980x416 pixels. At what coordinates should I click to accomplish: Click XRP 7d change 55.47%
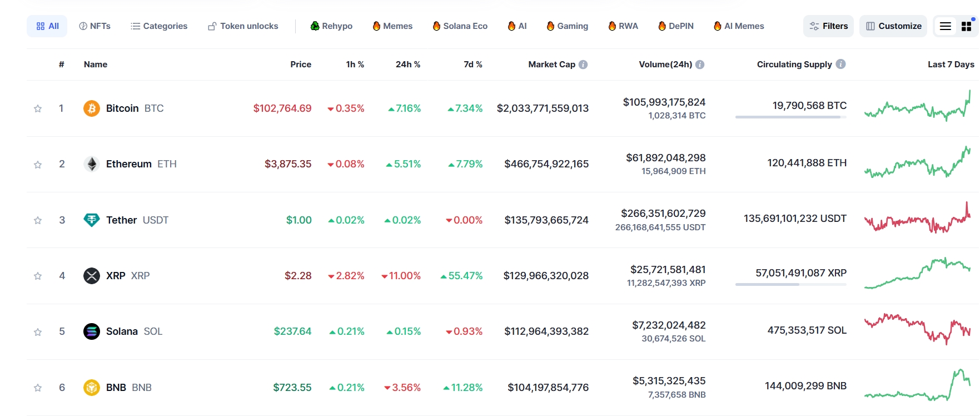[461, 276]
